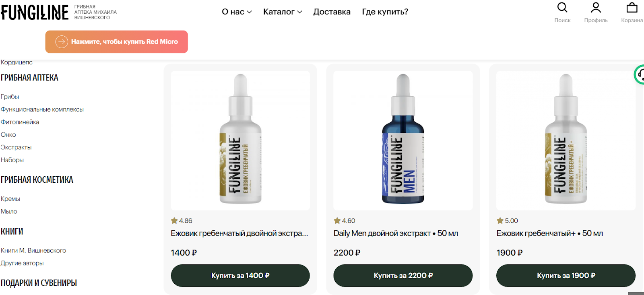
Task: Click the Fungiline logo
Action: click(x=35, y=12)
